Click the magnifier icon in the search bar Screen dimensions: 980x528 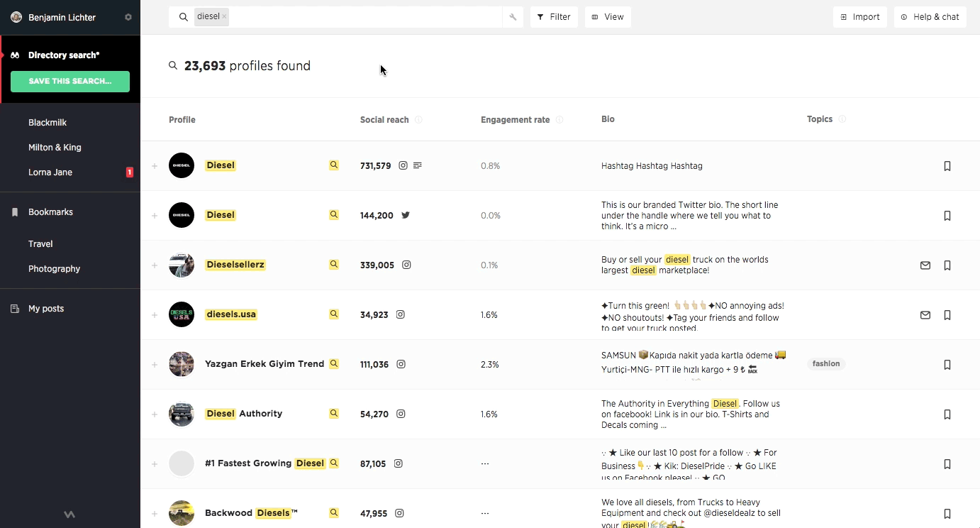click(x=183, y=17)
